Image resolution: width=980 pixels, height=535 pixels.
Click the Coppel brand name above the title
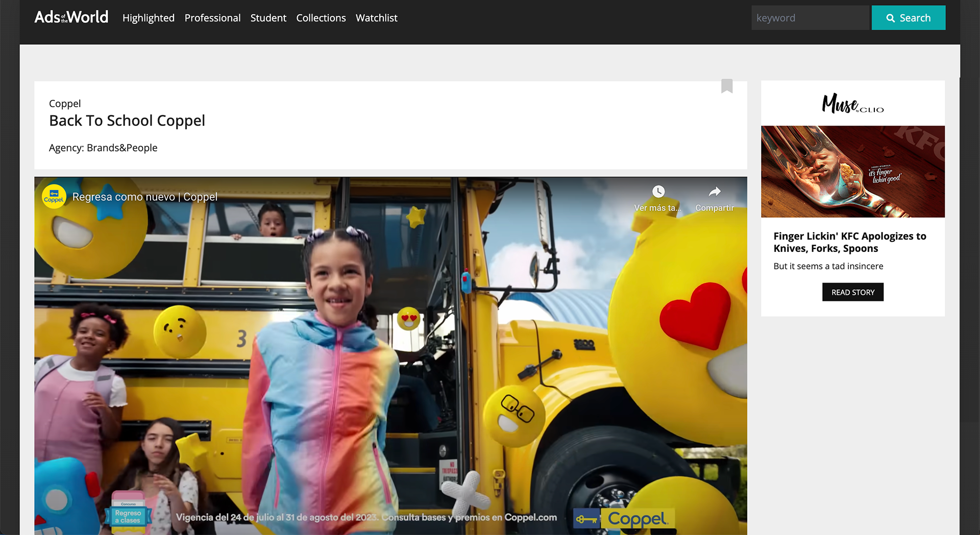coord(65,104)
